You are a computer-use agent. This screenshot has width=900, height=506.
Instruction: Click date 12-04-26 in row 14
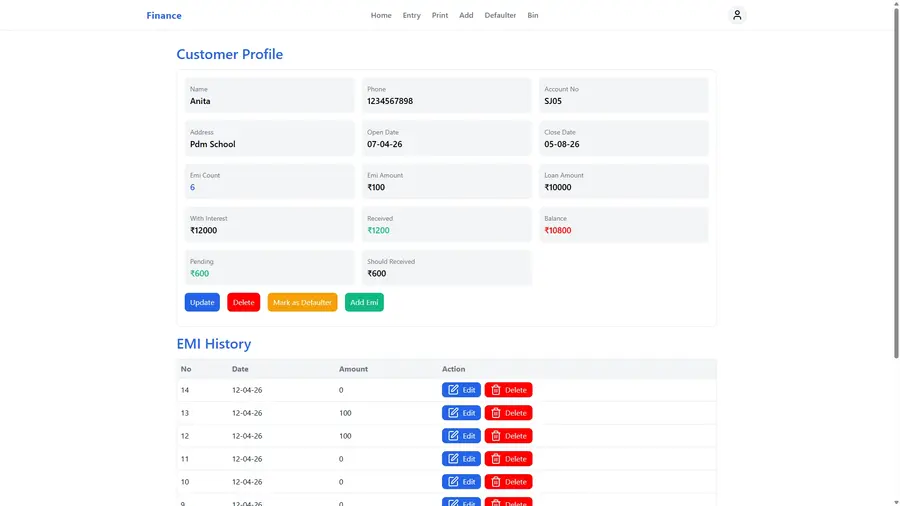tap(247, 390)
